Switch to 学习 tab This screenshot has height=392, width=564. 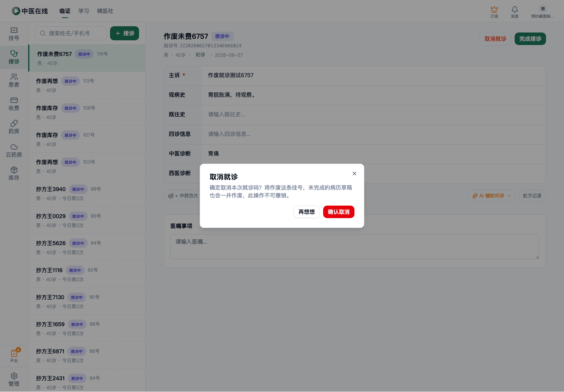click(x=84, y=11)
